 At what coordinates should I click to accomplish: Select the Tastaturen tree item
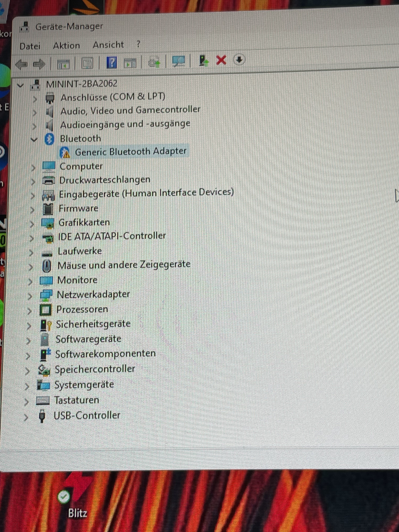pyautogui.click(x=77, y=400)
